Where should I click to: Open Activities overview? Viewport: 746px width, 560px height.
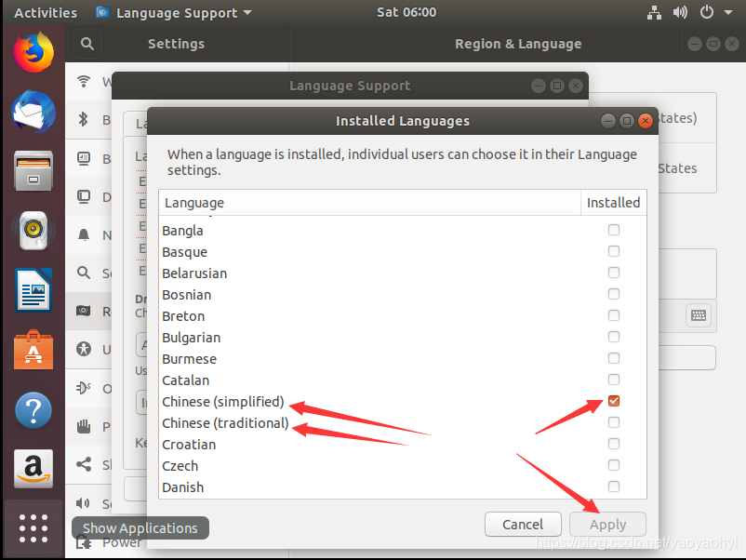pyautogui.click(x=46, y=13)
